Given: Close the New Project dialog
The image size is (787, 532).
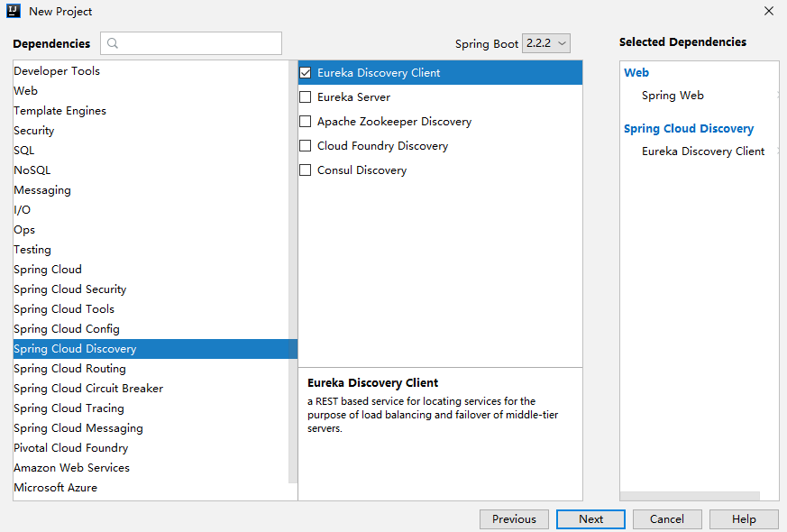Looking at the screenshot, I should (x=768, y=11).
